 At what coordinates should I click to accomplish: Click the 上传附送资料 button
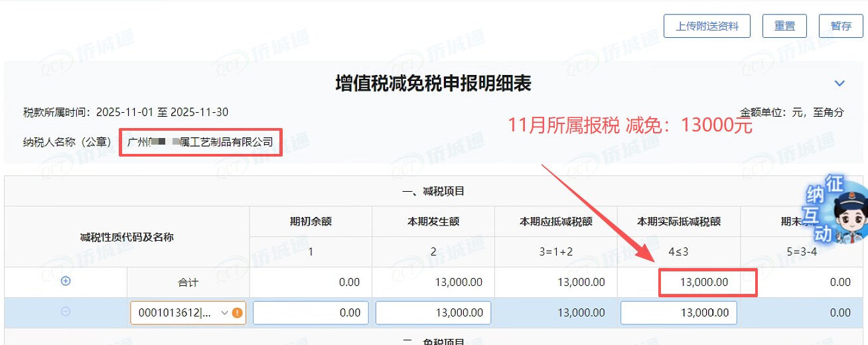click(707, 26)
